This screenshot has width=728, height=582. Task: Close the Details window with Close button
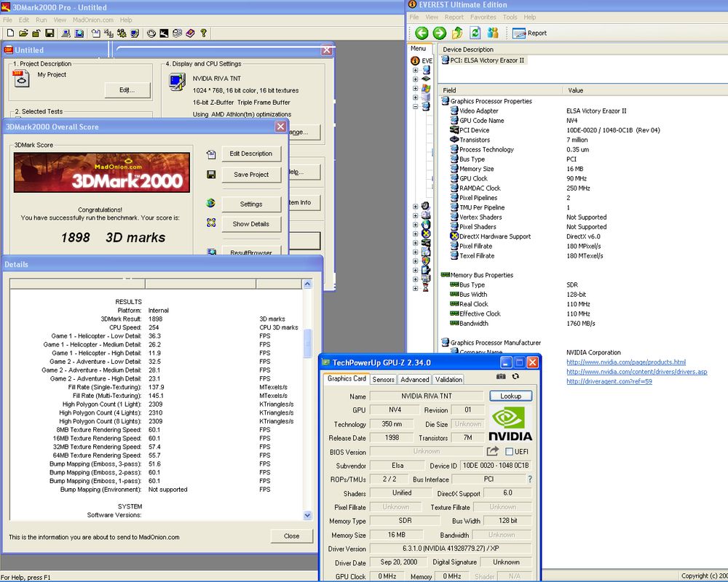pyautogui.click(x=292, y=535)
